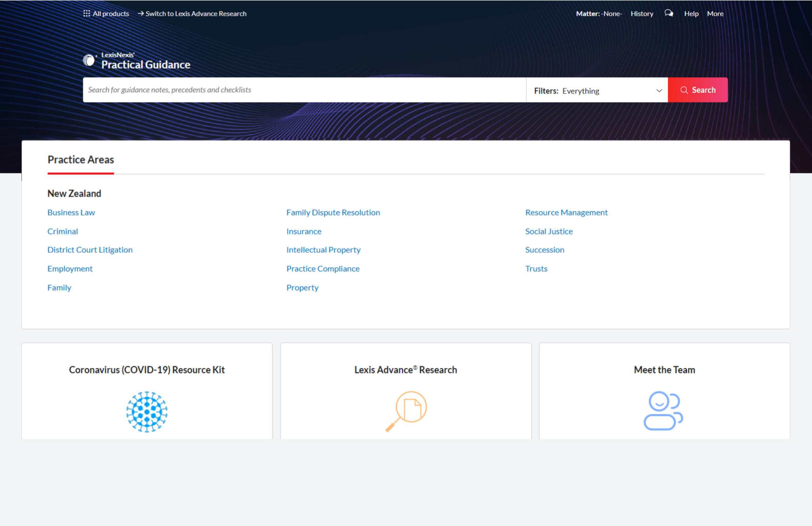
Task: Open the All products grid icon
Action: pos(86,13)
